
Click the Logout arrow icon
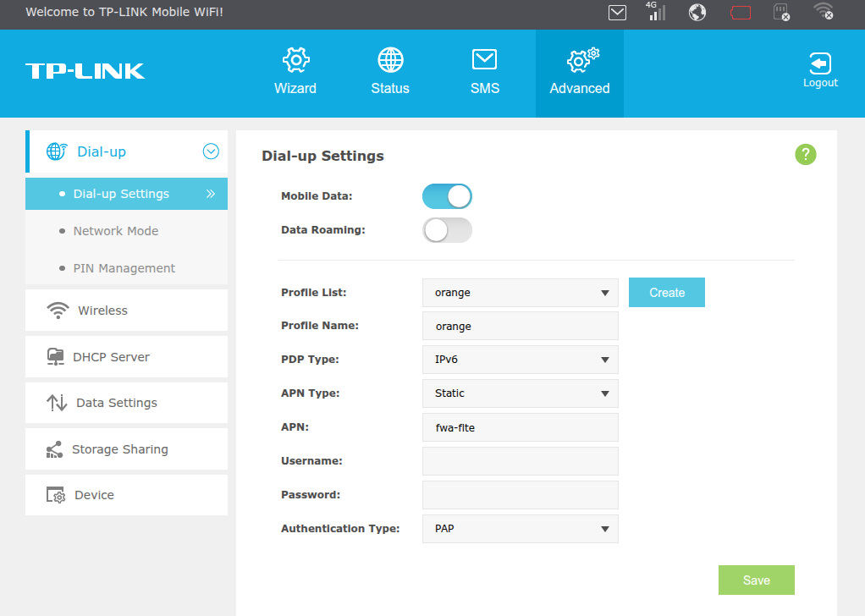820,63
